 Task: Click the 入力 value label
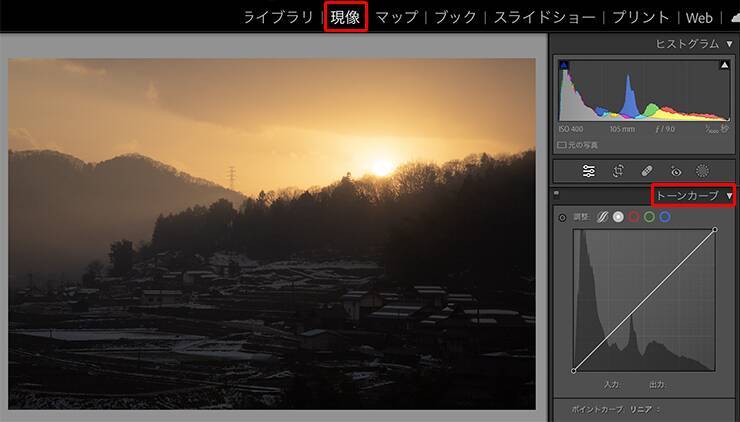tap(612, 385)
